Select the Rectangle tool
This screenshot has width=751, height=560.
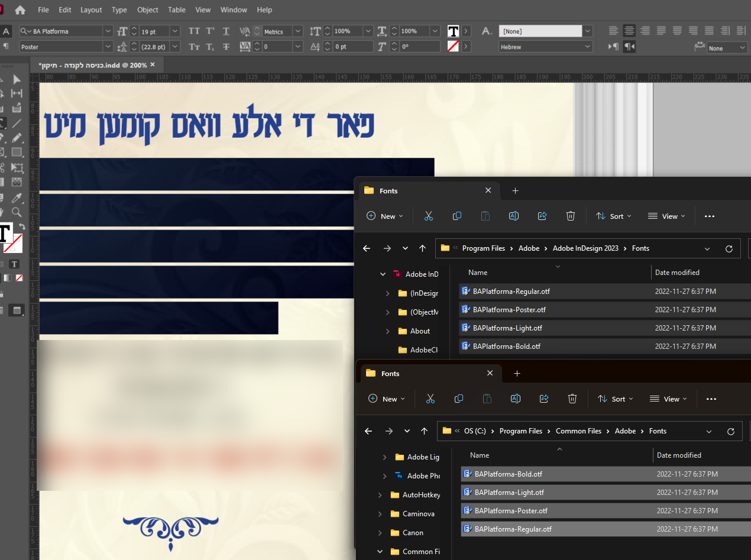(x=17, y=153)
